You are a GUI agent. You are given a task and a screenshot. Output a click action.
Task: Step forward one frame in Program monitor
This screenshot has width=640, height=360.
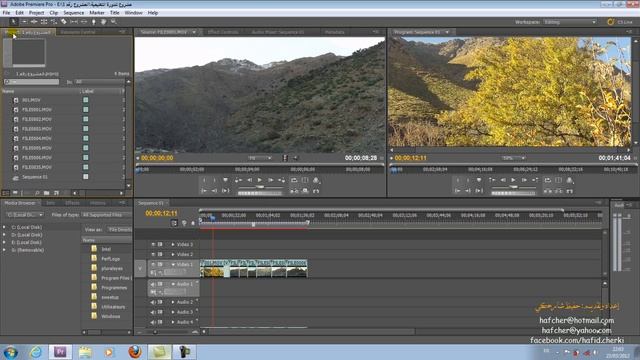(x=524, y=180)
